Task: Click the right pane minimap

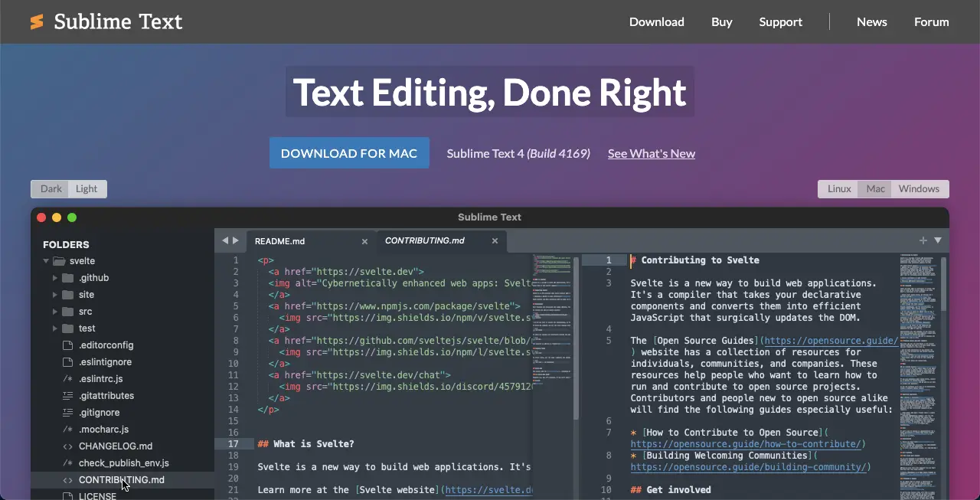Action: (x=919, y=375)
